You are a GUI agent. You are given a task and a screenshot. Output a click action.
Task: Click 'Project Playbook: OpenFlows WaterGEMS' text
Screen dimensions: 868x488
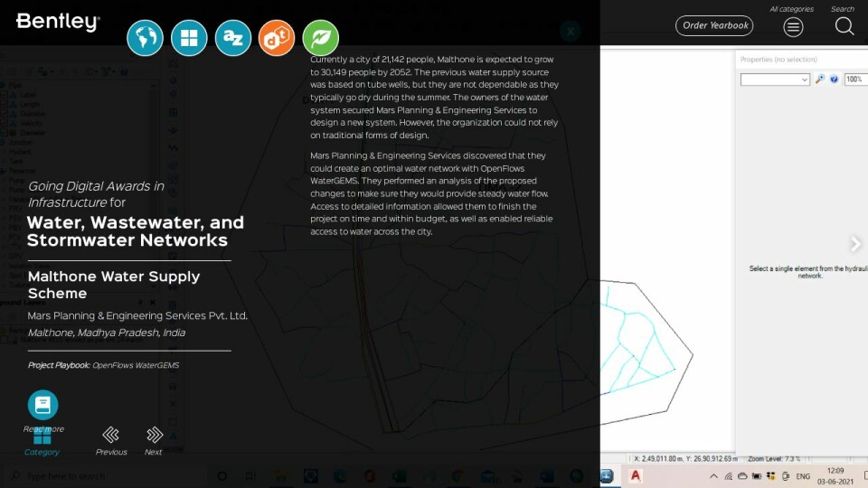click(x=103, y=365)
